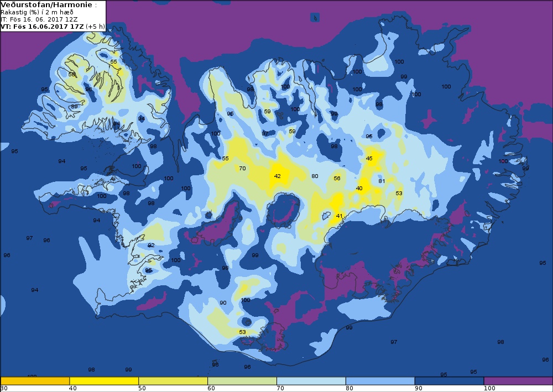Click the 'IT: Fös 16. 06. 2017 12Z' line

(x=39, y=19)
